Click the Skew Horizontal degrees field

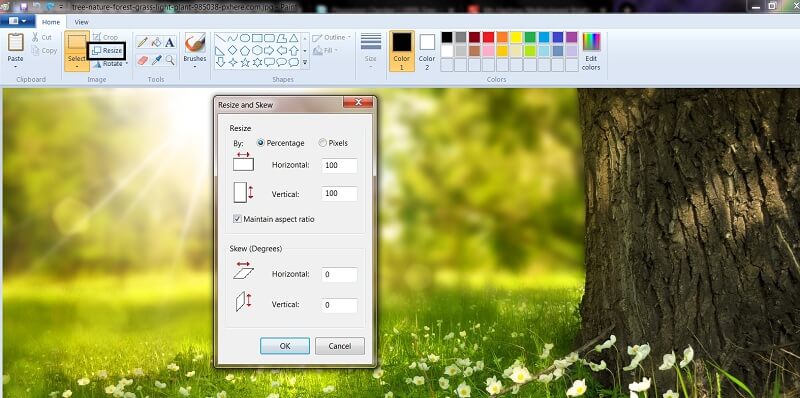point(339,275)
